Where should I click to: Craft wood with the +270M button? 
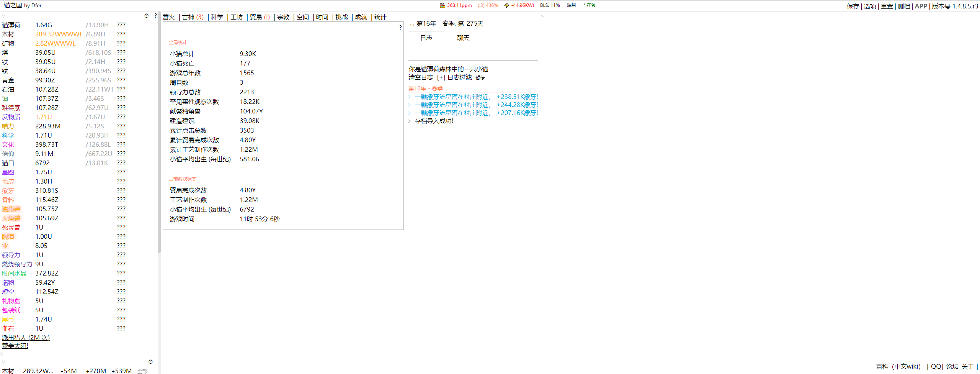[x=96, y=371]
